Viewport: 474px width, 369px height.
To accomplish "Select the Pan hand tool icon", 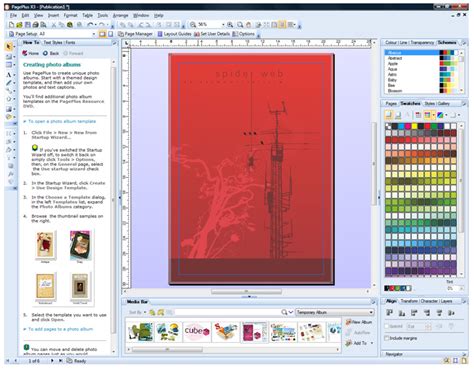I will (x=248, y=25).
